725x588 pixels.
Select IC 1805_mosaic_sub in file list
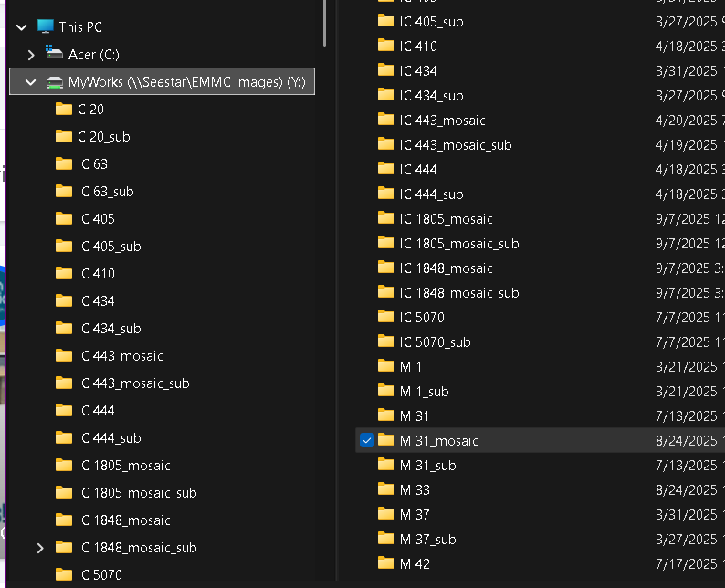[x=458, y=243]
